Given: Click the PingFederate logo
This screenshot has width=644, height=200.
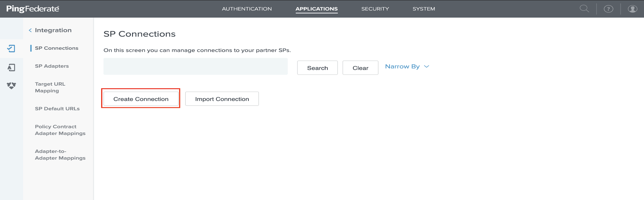Looking at the screenshot, I should (33, 9).
